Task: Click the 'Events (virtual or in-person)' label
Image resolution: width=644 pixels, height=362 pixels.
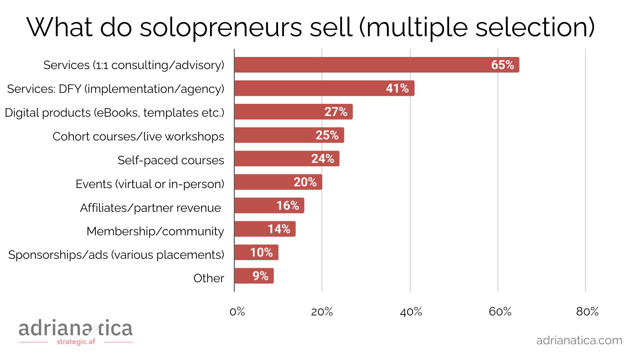Action: coord(150,184)
